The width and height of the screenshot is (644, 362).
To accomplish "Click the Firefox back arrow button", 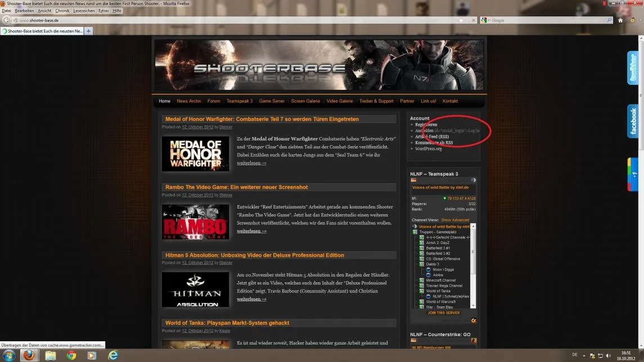I will 7,20.
